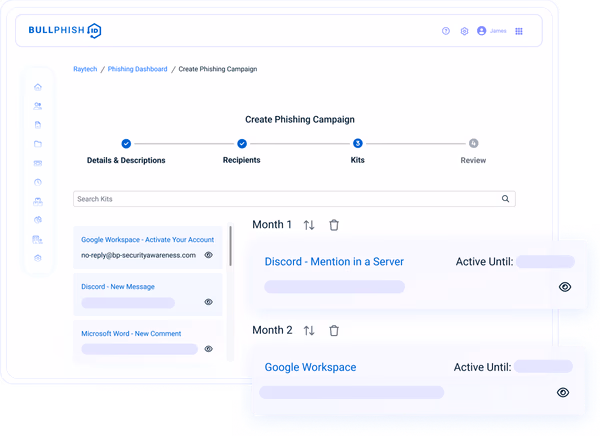Open the stacked boxes sidebar icon
This screenshot has height=436, width=600.
coord(38,201)
